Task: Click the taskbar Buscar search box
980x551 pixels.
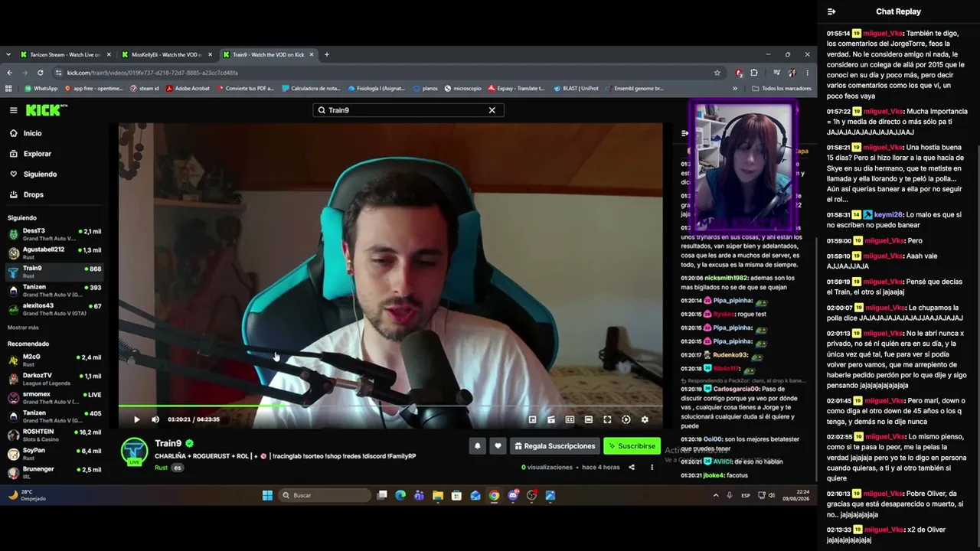Action: click(x=325, y=495)
